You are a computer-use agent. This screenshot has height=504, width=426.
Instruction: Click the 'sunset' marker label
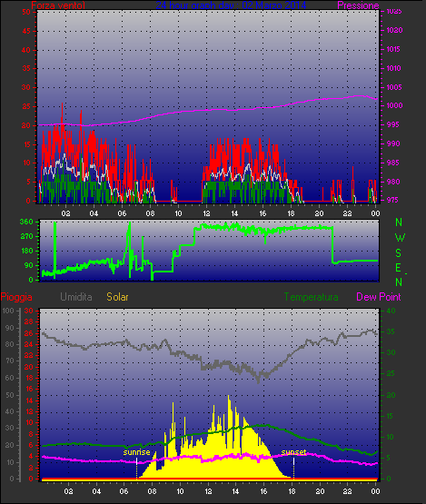pos(293,452)
